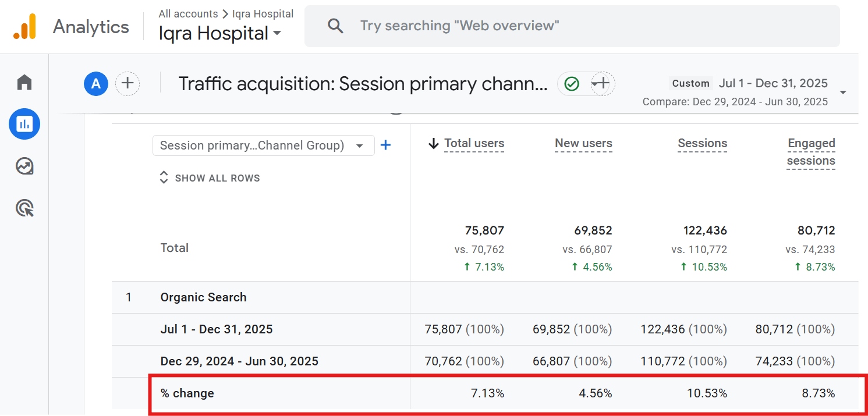Click total sessions value 122,436 in Total row

click(x=705, y=230)
